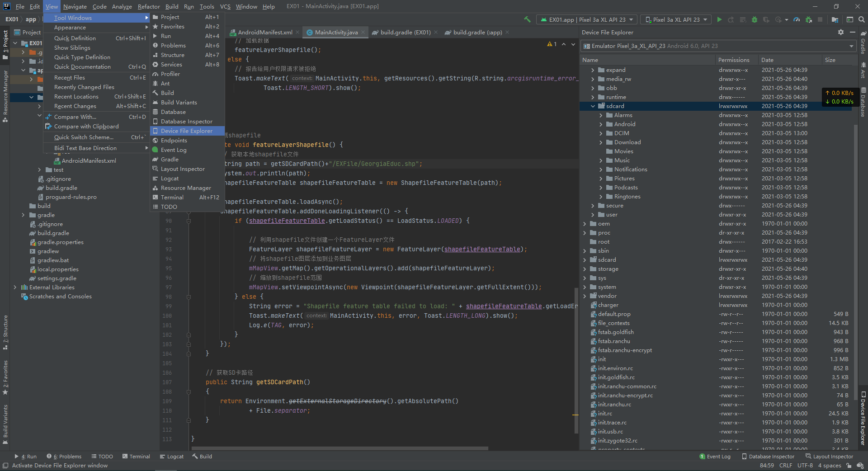The image size is (868, 471).
Task: Click the editor horizontal scrollbar
Action: click(339, 448)
